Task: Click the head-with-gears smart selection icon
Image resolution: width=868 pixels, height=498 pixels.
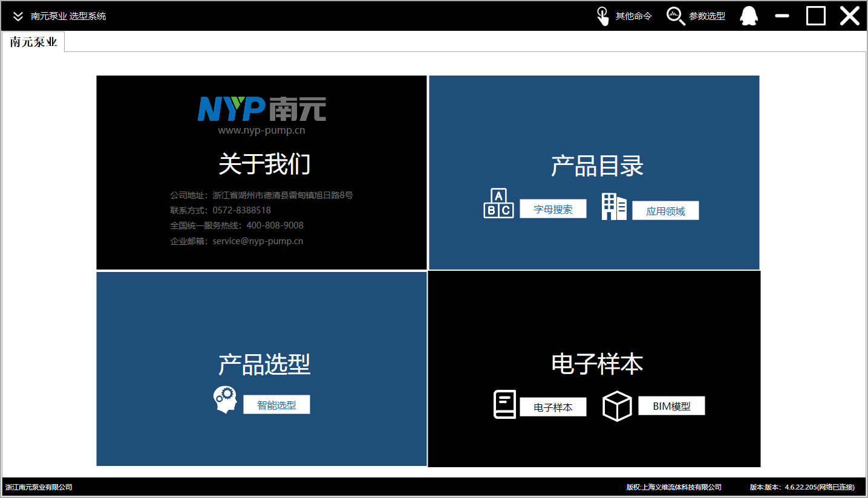Action: tap(225, 400)
